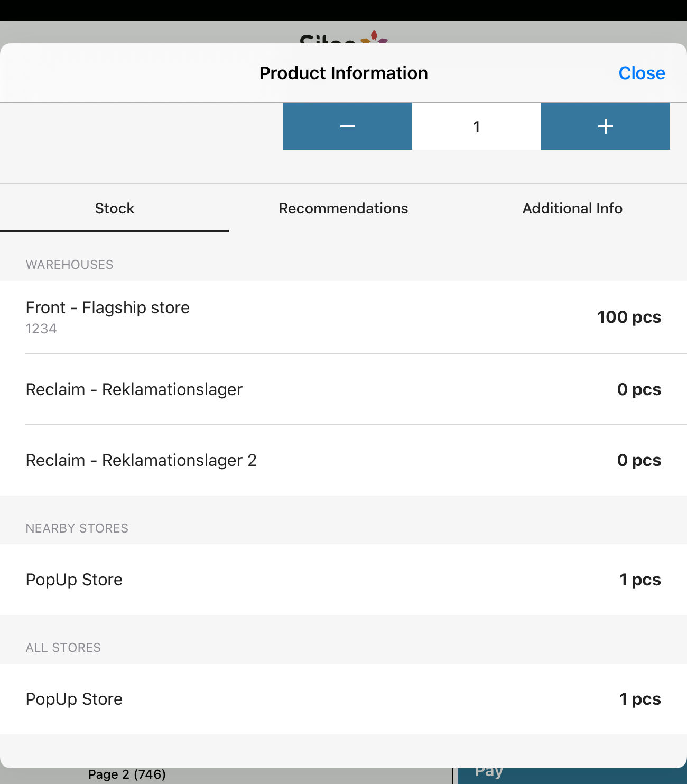
Task: Tap the 100 pcs stock value
Action: (x=629, y=317)
